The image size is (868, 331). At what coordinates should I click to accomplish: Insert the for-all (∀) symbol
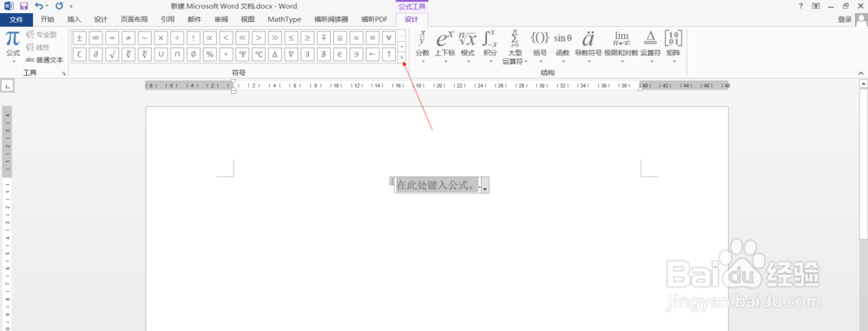pos(389,37)
